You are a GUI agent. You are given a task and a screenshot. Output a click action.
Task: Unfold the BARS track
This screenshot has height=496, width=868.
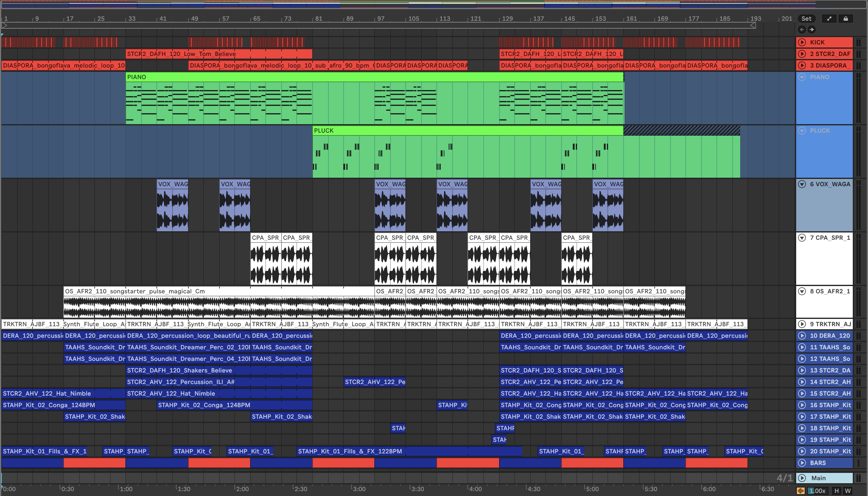[802, 463]
